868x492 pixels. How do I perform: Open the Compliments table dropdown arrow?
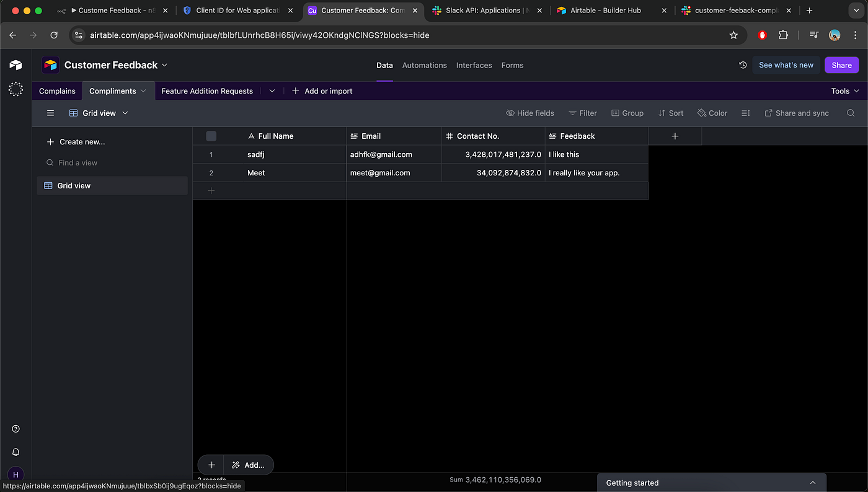pyautogui.click(x=143, y=91)
